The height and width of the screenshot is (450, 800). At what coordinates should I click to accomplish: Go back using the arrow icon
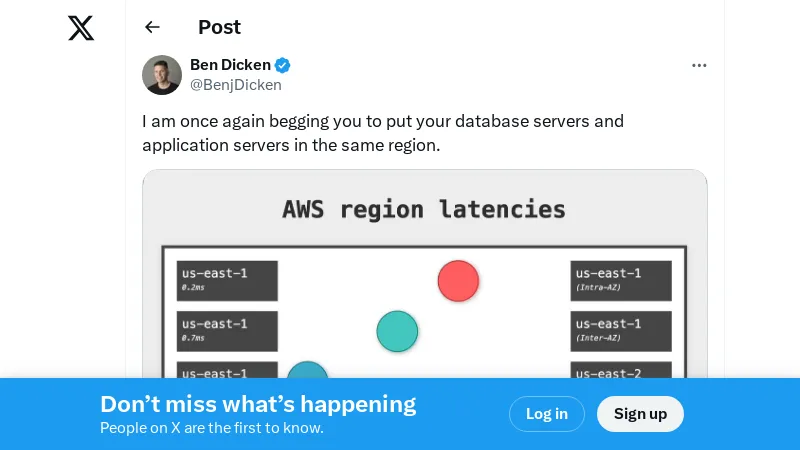tap(152, 27)
